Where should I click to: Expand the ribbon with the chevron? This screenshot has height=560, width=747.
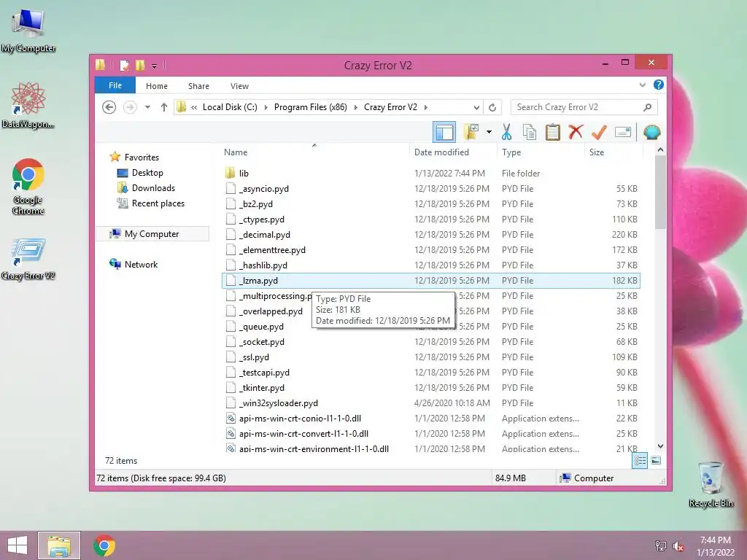point(642,85)
